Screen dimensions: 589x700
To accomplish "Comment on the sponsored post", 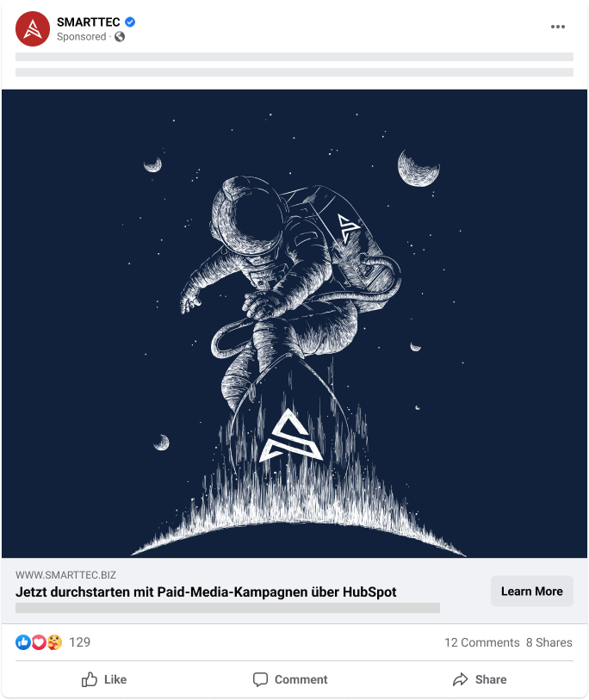I will 290,679.
